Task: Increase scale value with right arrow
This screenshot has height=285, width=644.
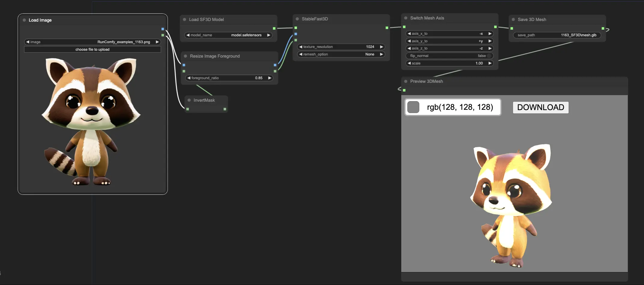Action: 490,63
